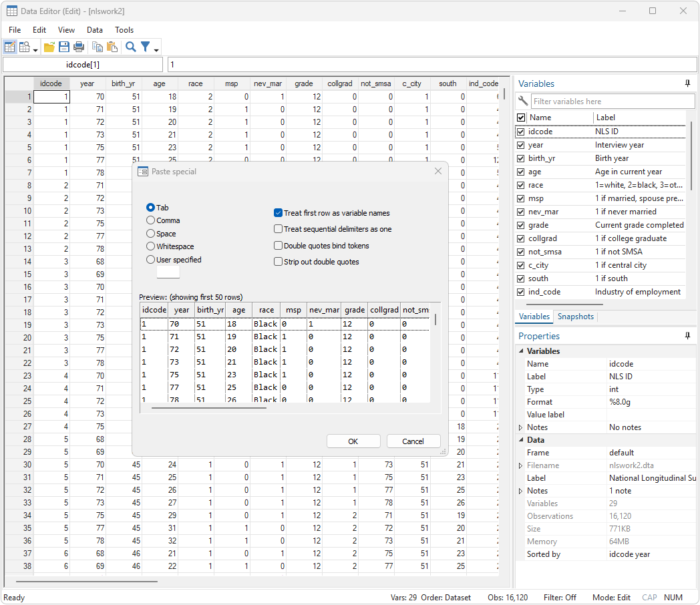Uncheck the race variable checkbox
This screenshot has height=605, width=700.
tap(520, 185)
